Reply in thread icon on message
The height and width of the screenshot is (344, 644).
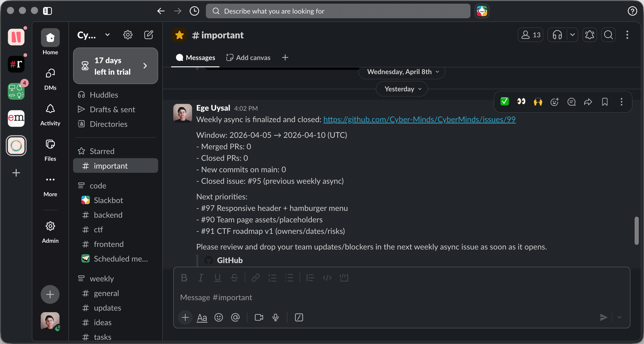[571, 102]
